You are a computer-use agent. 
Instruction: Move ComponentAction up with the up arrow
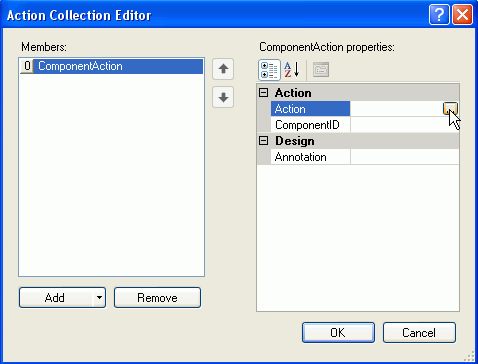click(x=223, y=69)
